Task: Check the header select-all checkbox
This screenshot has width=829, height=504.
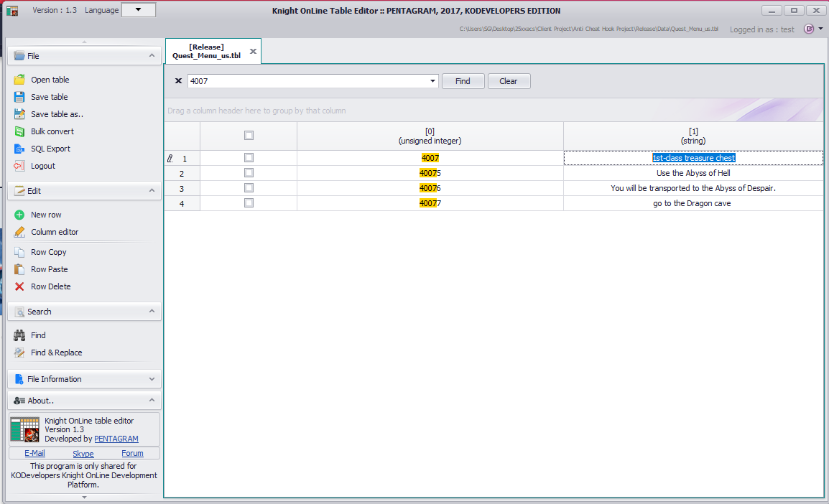Action: (249, 135)
